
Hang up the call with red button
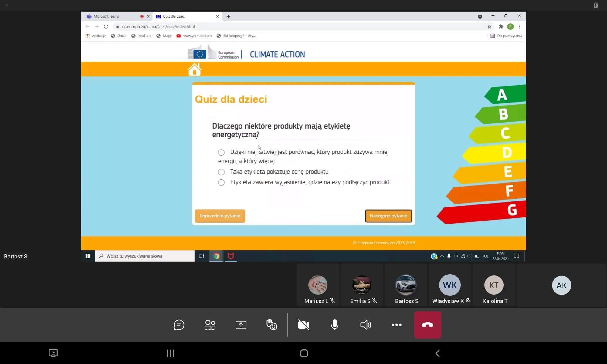coord(427,325)
